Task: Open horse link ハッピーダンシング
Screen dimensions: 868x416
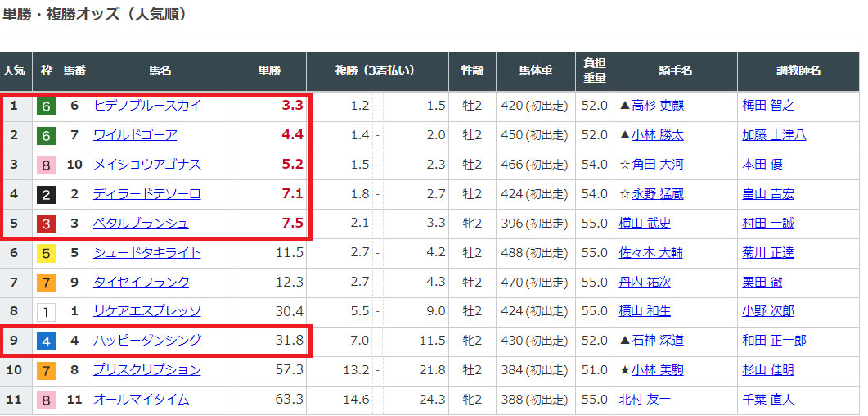Action: pos(146,341)
